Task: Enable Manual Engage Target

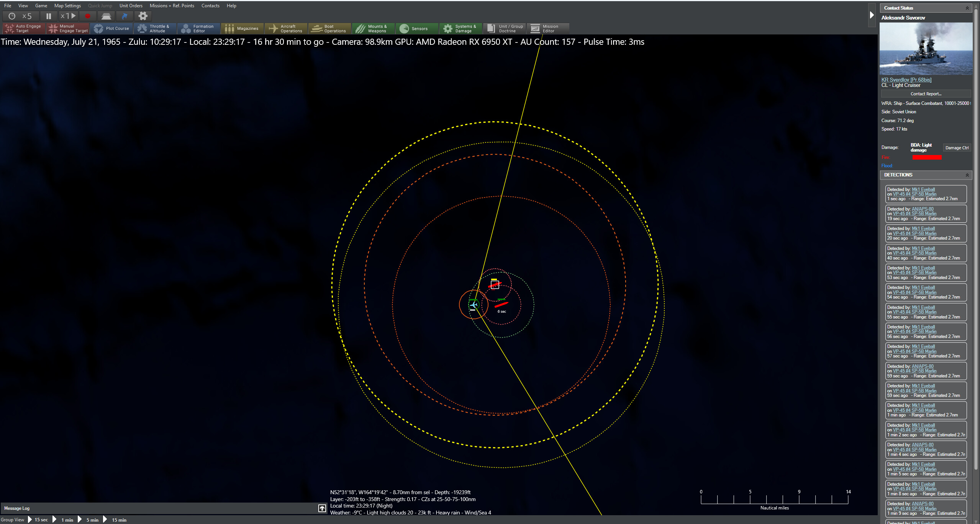Action: (68, 28)
